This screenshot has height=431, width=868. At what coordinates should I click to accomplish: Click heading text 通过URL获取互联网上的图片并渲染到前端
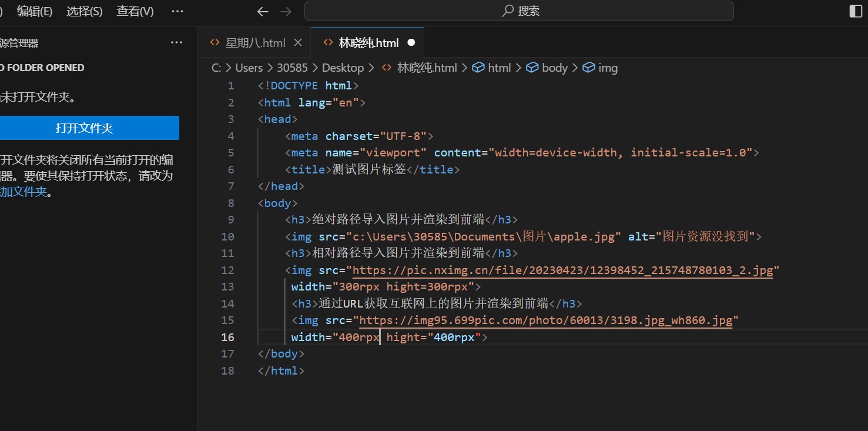pyautogui.click(x=433, y=303)
